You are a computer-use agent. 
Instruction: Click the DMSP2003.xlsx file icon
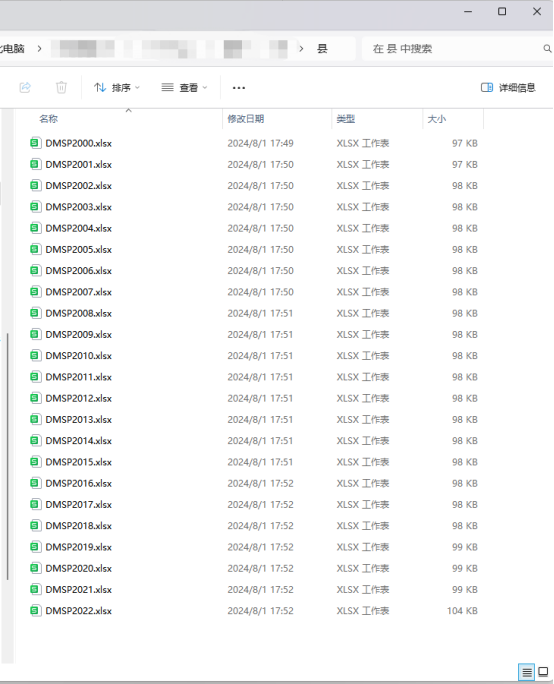(36, 207)
